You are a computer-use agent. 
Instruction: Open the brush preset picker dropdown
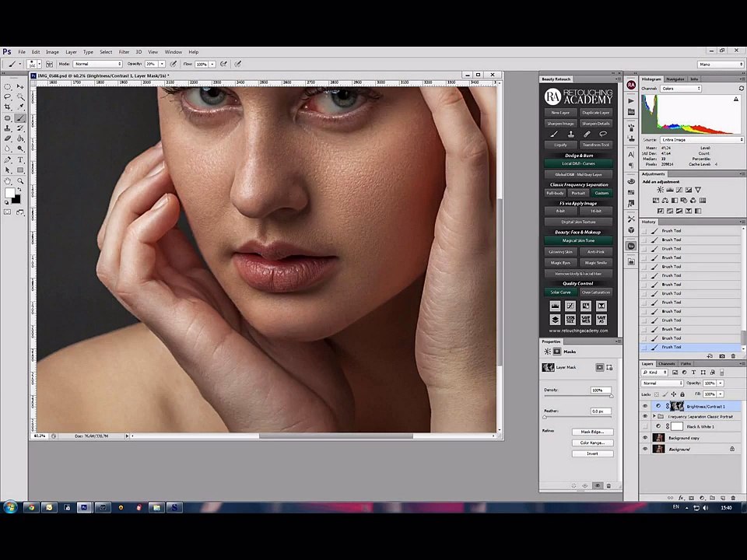pos(39,64)
